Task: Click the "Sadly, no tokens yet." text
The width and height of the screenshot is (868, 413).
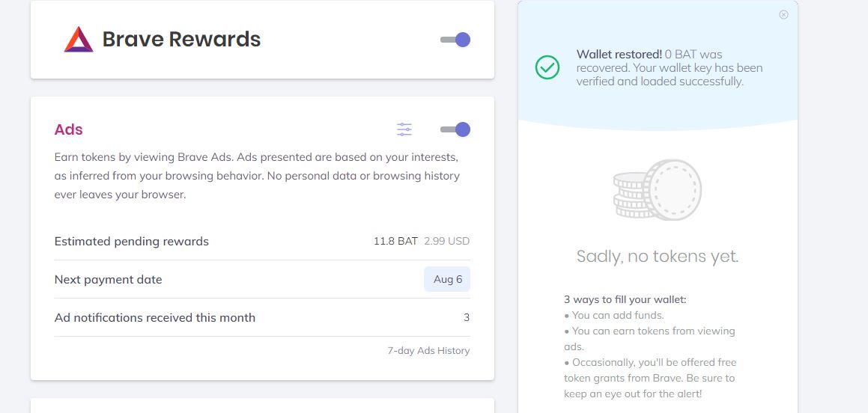Action: coord(658,257)
